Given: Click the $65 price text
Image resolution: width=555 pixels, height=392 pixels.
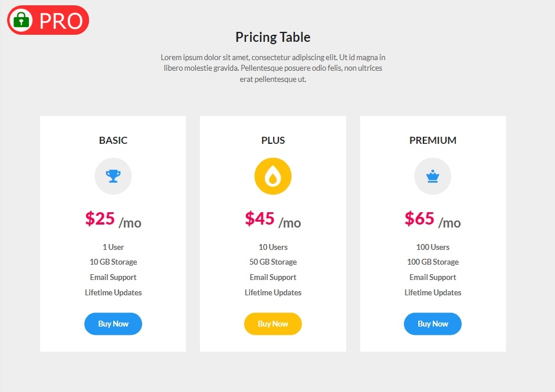Looking at the screenshot, I should (419, 219).
